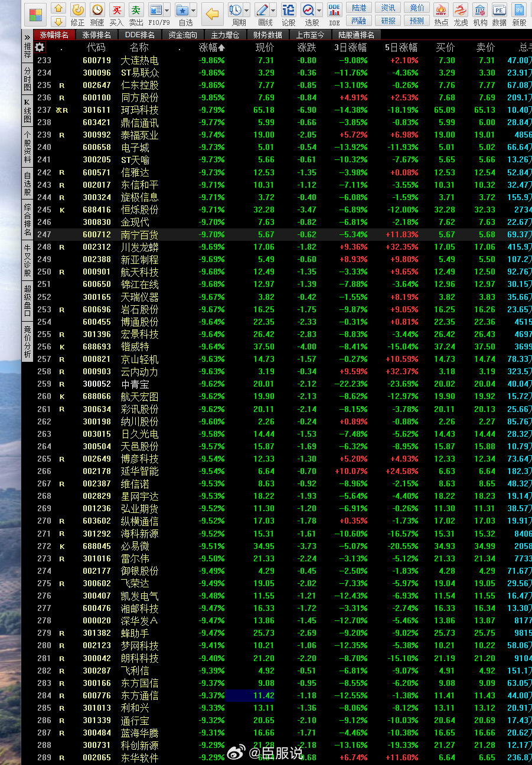Switch to the 资金流向 tab
The image size is (532, 765).
pos(182,35)
